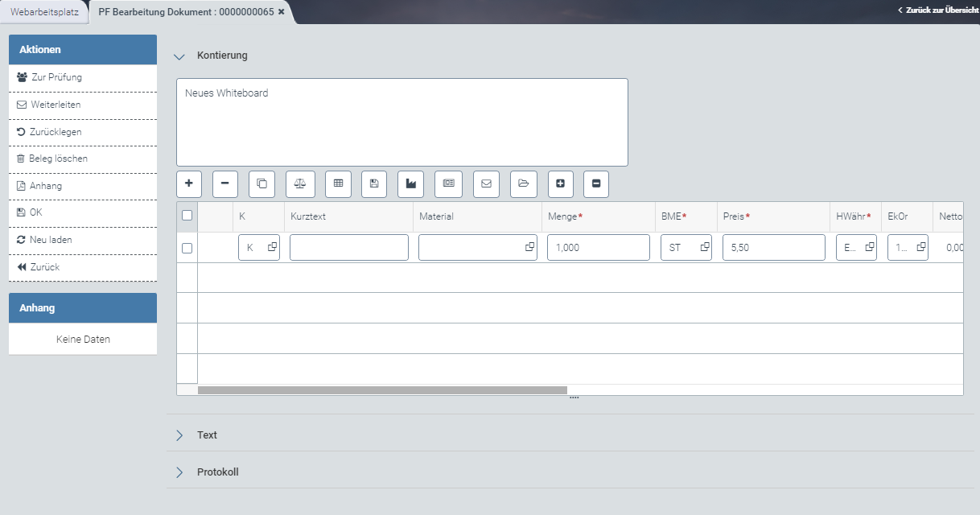
Task: Collapse the Kontierung section
Action: [179, 56]
